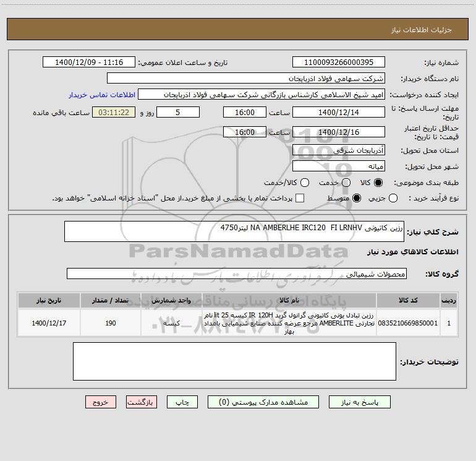Click the تعداد / مقدار column header
Image resolution: width=476 pixels, height=461 pixels.
pos(111,300)
